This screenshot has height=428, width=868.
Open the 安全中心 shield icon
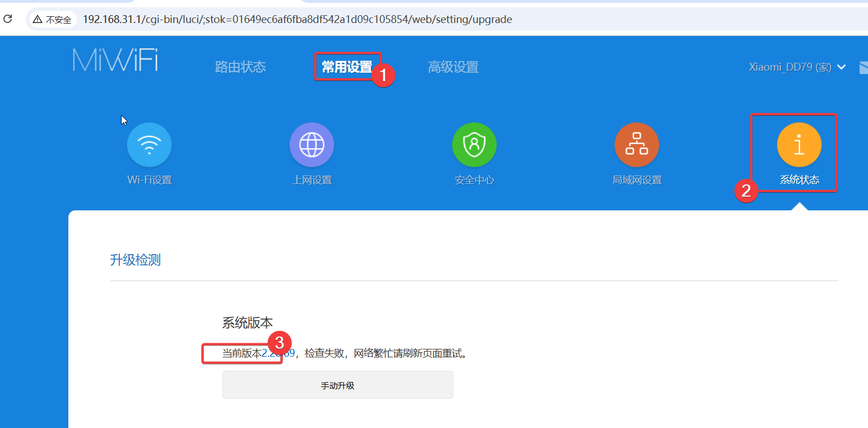click(474, 145)
